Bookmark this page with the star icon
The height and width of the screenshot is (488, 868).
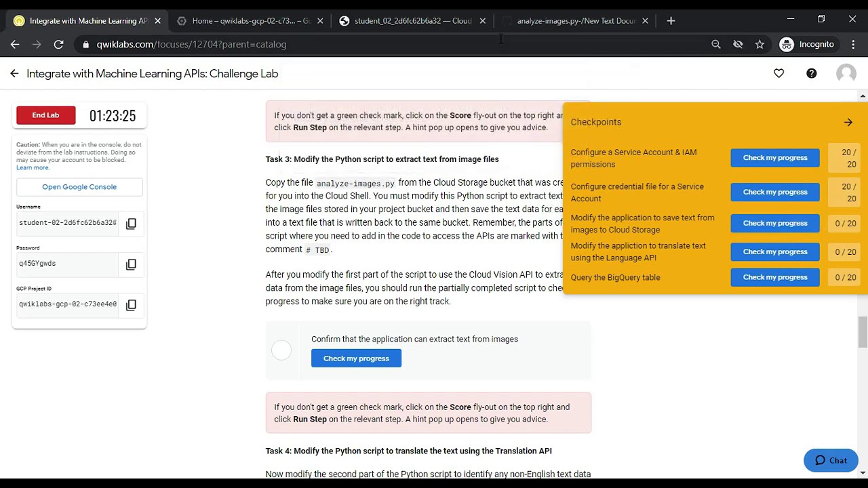tap(759, 44)
